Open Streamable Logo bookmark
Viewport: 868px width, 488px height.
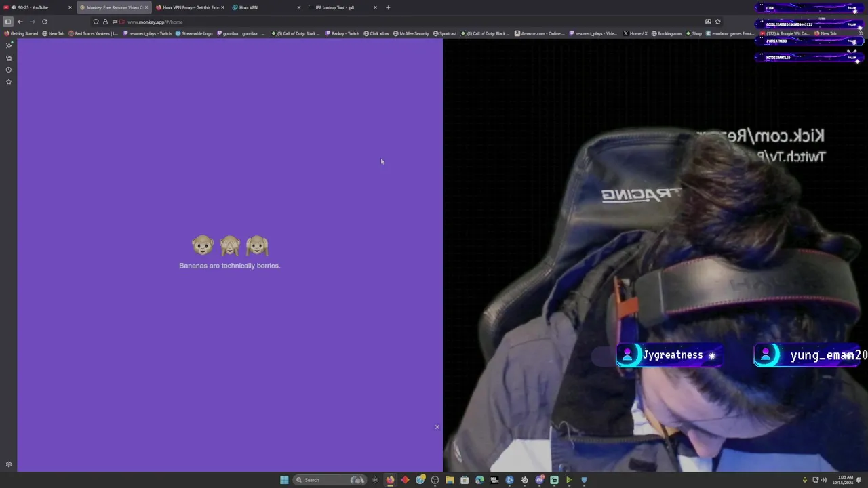click(x=194, y=33)
